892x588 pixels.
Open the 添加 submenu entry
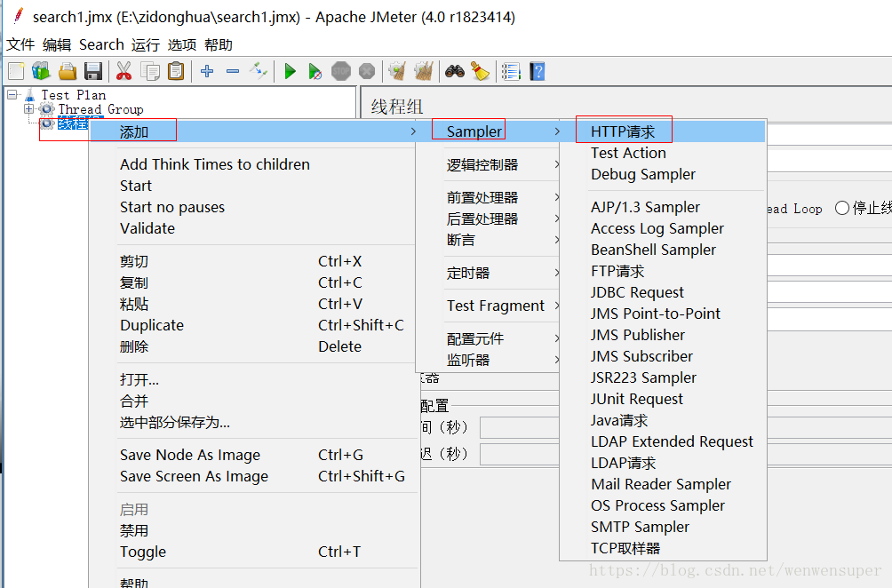coord(254,132)
